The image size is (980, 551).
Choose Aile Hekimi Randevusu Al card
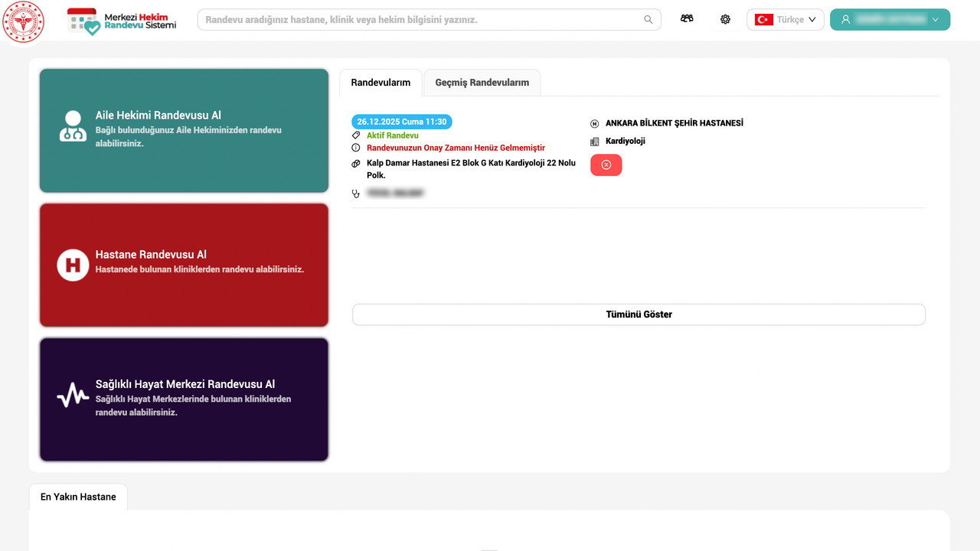[184, 130]
